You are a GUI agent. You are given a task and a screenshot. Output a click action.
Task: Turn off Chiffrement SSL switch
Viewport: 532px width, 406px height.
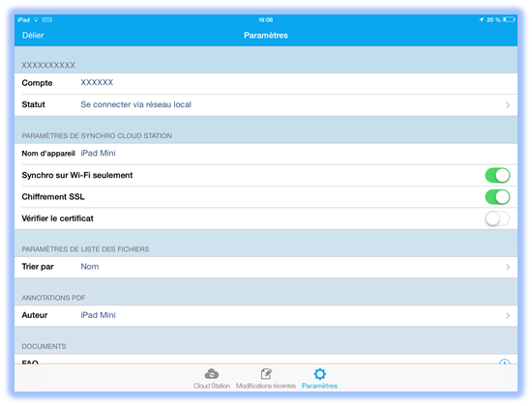pyautogui.click(x=497, y=197)
